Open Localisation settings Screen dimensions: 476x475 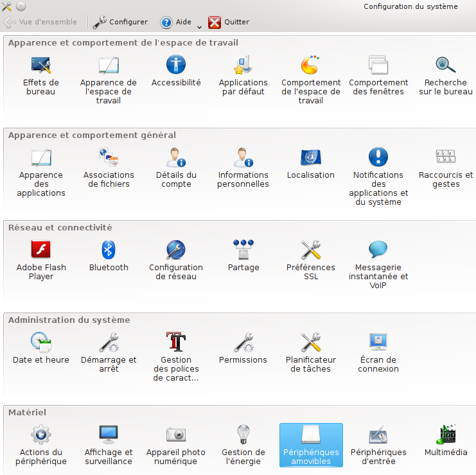coord(311,164)
